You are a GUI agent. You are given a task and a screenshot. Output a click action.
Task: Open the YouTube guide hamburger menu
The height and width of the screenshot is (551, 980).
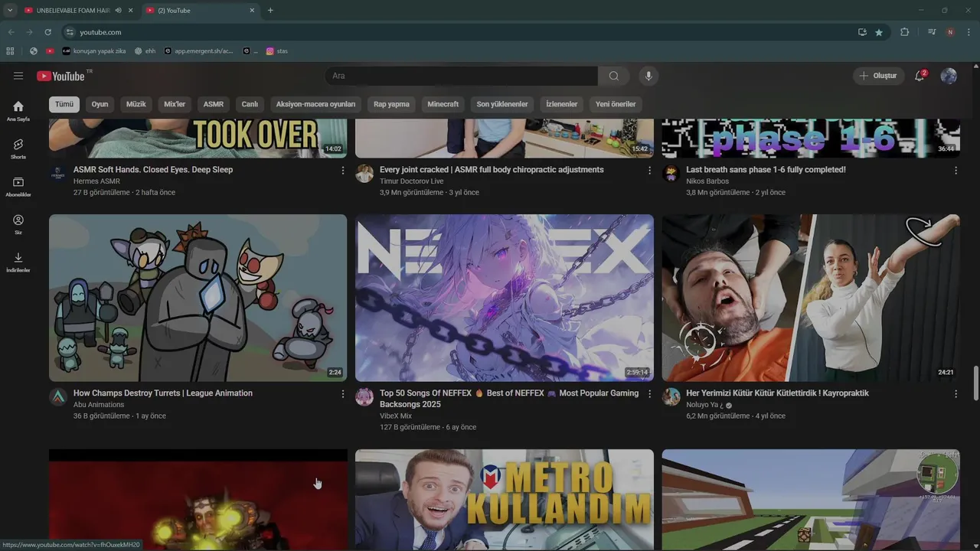point(18,76)
